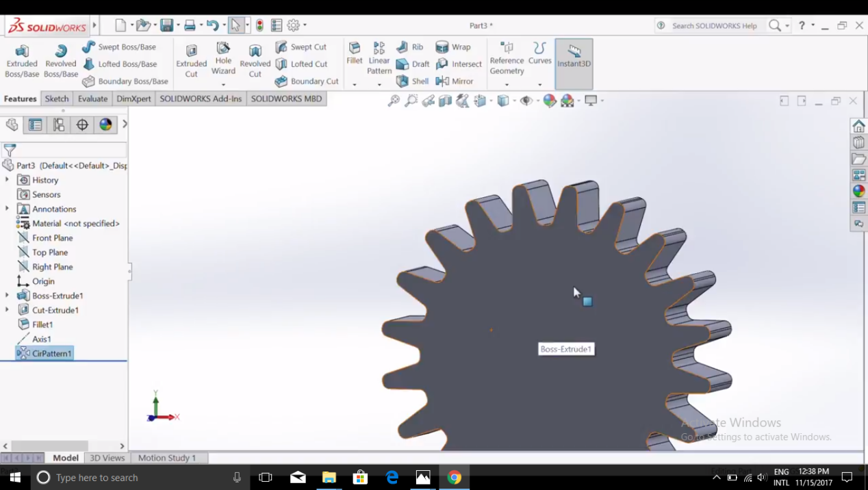Screen dimensions: 868x490
Task: Switch to the Sketch tab
Action: (57, 99)
